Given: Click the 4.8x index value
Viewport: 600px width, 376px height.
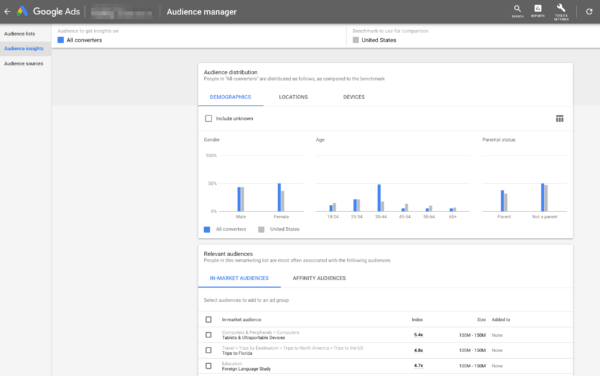Looking at the screenshot, I should pos(418,350).
